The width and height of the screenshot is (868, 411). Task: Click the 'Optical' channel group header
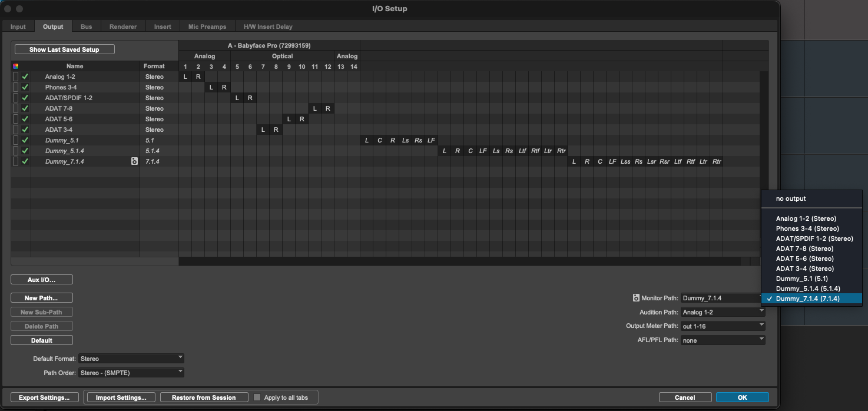[x=282, y=56]
